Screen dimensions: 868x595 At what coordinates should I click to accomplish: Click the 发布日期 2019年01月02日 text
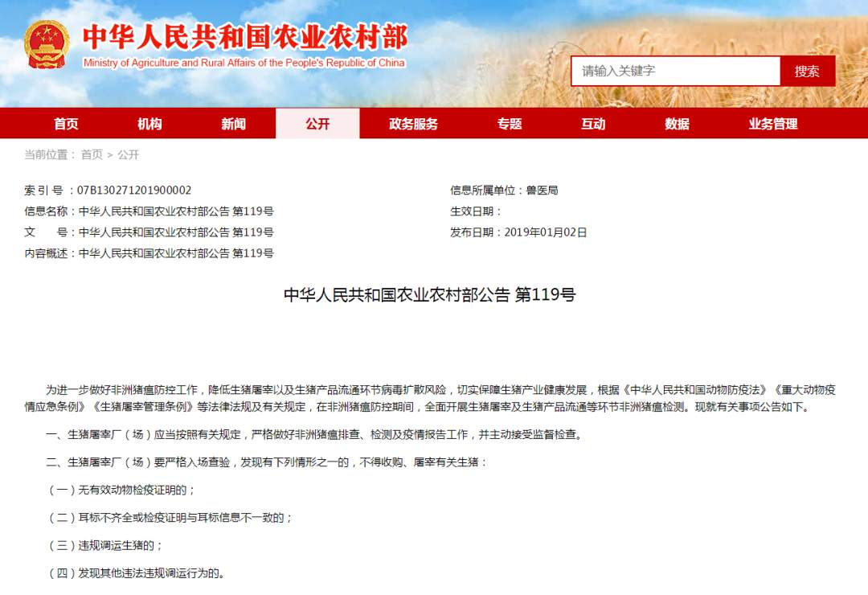click(518, 232)
